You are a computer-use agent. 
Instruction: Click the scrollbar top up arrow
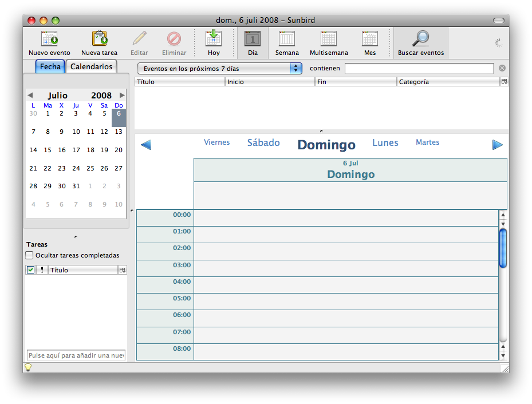(x=503, y=215)
